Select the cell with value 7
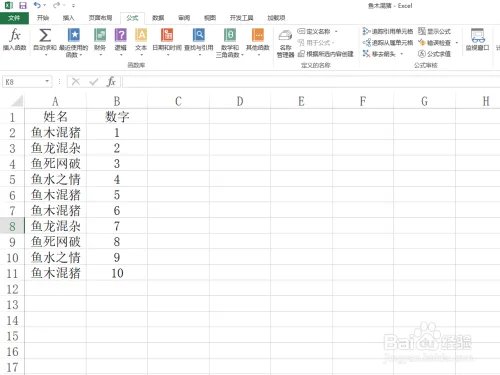Image resolution: width=500 pixels, height=375 pixels. click(117, 226)
